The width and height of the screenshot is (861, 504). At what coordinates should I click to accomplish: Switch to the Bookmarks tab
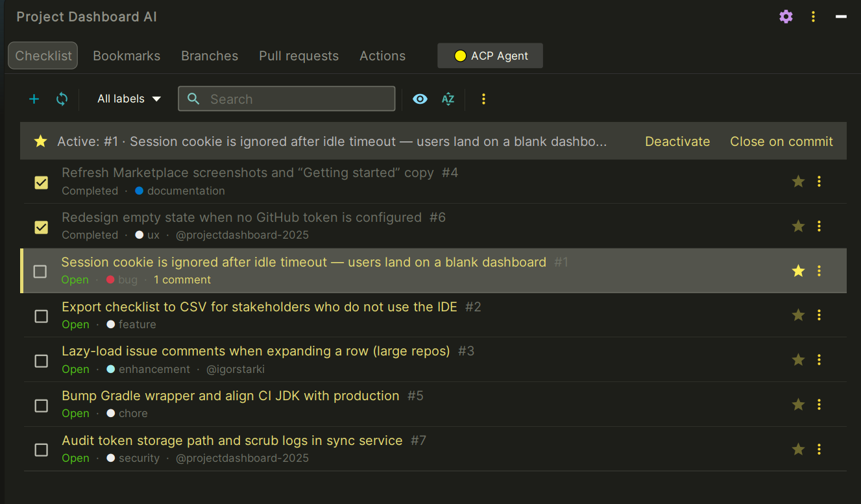pyautogui.click(x=127, y=56)
